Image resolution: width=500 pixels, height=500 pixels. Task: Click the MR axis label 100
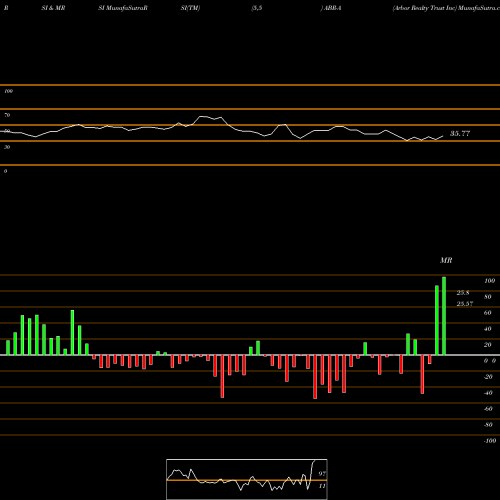click(489, 281)
